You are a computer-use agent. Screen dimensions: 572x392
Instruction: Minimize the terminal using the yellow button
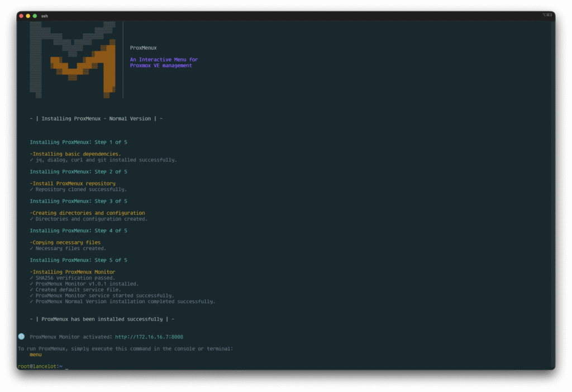point(28,16)
